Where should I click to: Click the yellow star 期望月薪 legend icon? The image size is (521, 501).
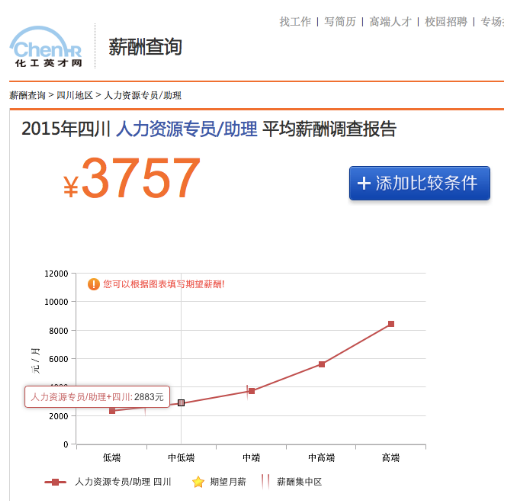[x=198, y=482]
